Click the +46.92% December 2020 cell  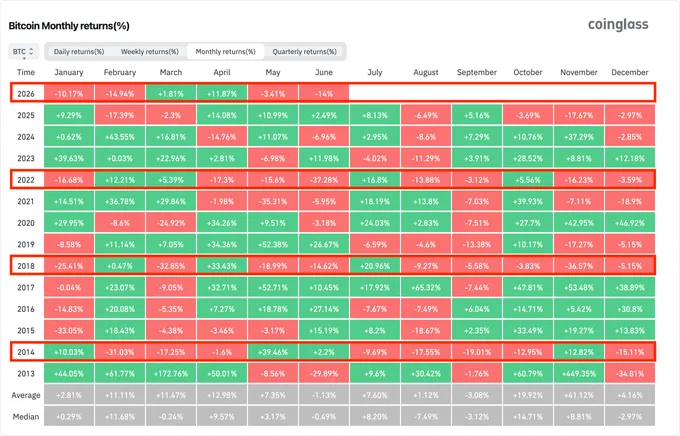tap(630, 223)
